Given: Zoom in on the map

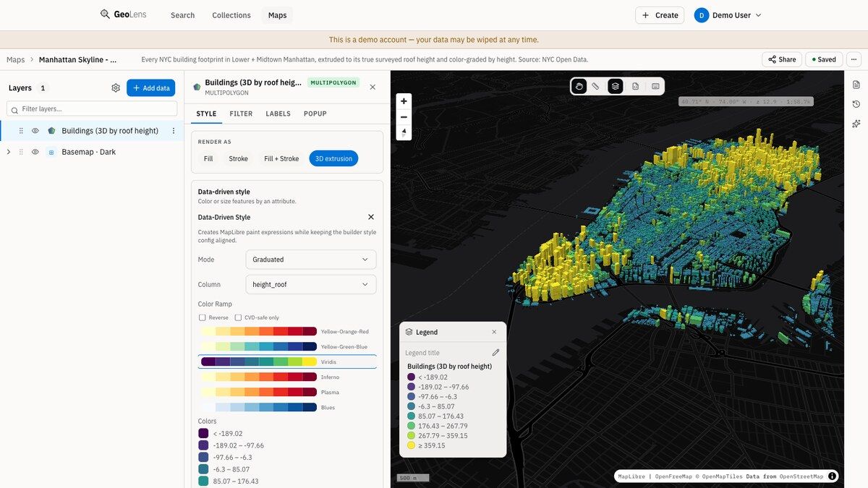Looking at the screenshot, I should (x=404, y=100).
